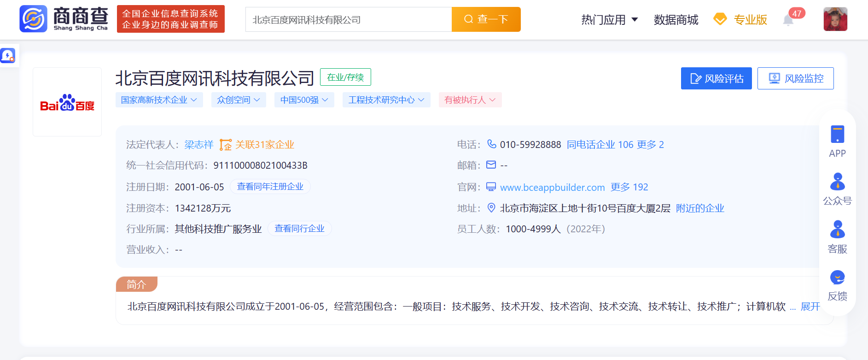Click the phone icon beside 010-59928888

point(492,144)
